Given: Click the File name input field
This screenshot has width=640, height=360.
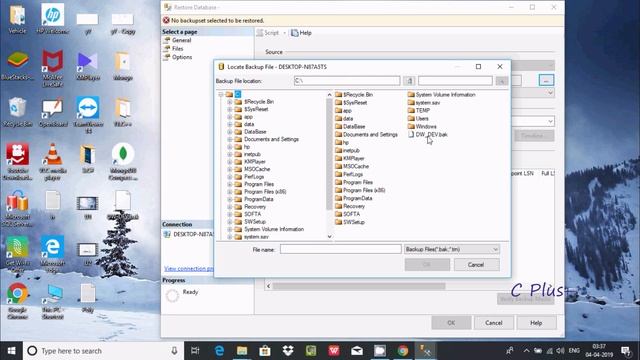Looking at the screenshot, I should pos(341,249).
